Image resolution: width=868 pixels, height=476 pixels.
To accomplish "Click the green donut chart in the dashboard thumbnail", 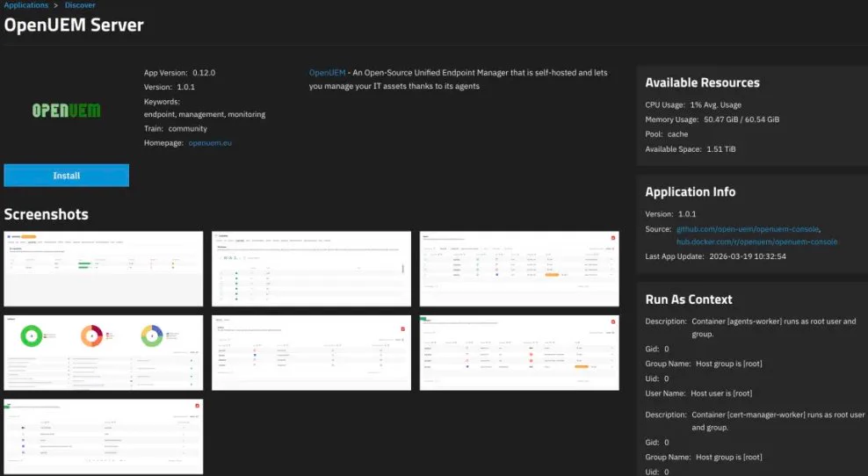I will pos(32,336).
